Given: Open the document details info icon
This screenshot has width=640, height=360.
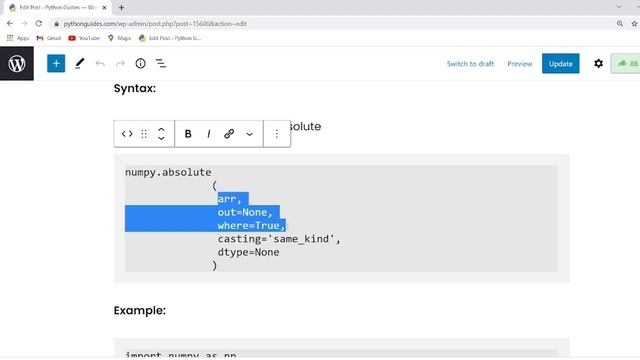Looking at the screenshot, I should [140, 63].
